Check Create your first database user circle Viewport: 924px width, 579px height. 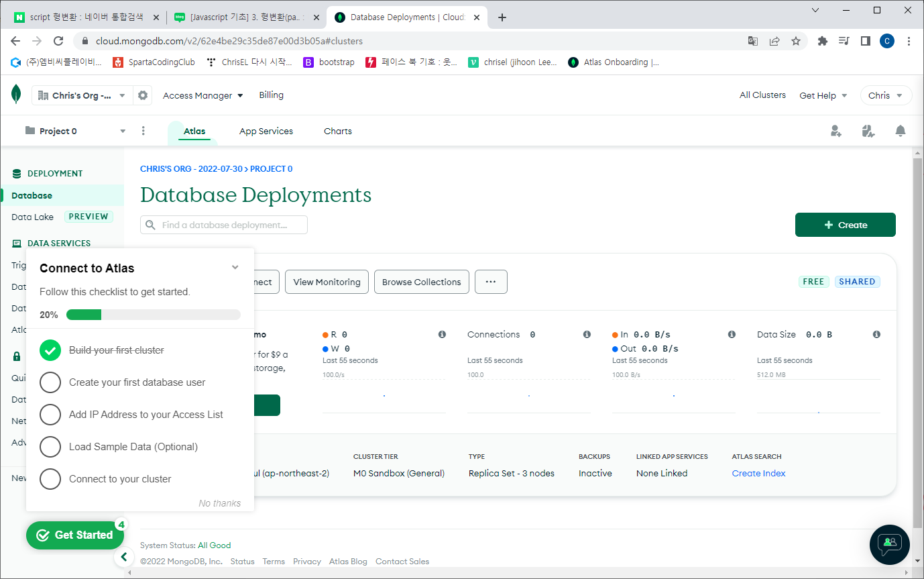[x=50, y=382]
